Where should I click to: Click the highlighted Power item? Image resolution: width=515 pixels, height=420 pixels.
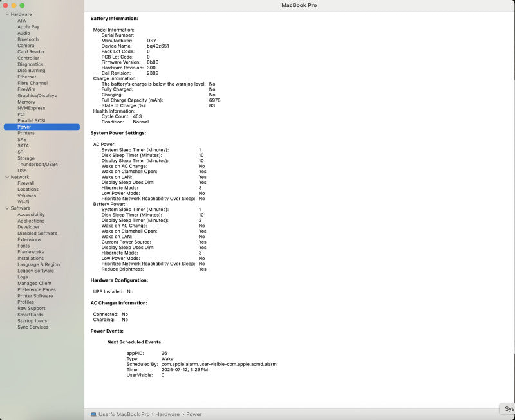[x=42, y=127]
